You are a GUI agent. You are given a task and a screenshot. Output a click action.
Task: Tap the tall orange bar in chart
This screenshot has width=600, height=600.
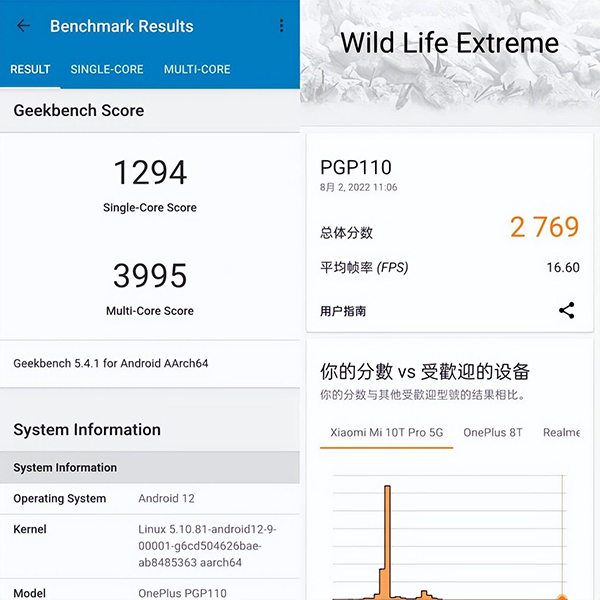387,540
